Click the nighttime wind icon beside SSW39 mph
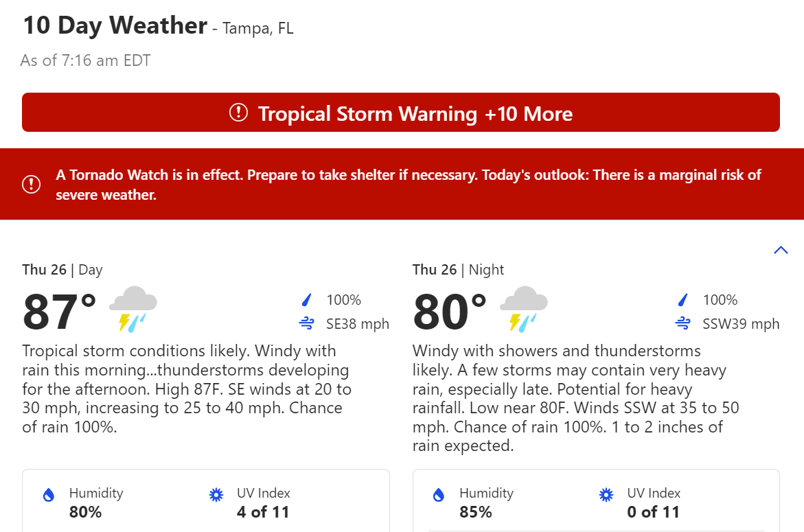The width and height of the screenshot is (804, 532). 682,323
